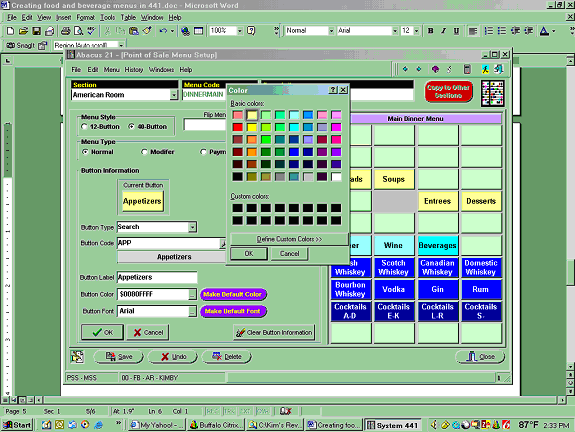
Task: Click the System 441 taskbar button
Action: [393, 425]
